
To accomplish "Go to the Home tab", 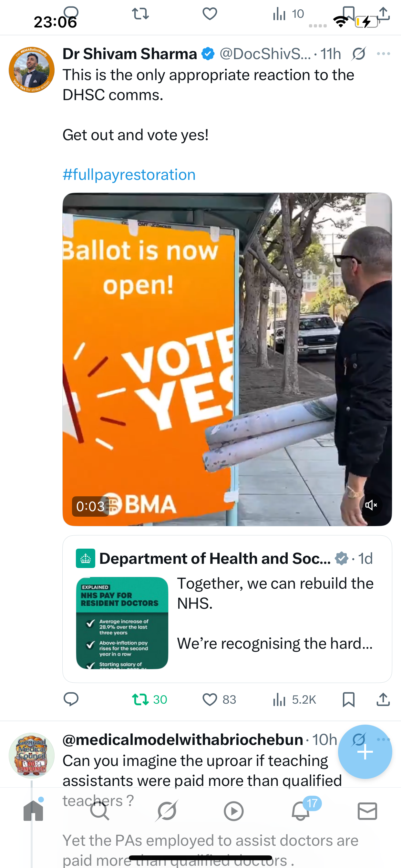I will [x=33, y=811].
